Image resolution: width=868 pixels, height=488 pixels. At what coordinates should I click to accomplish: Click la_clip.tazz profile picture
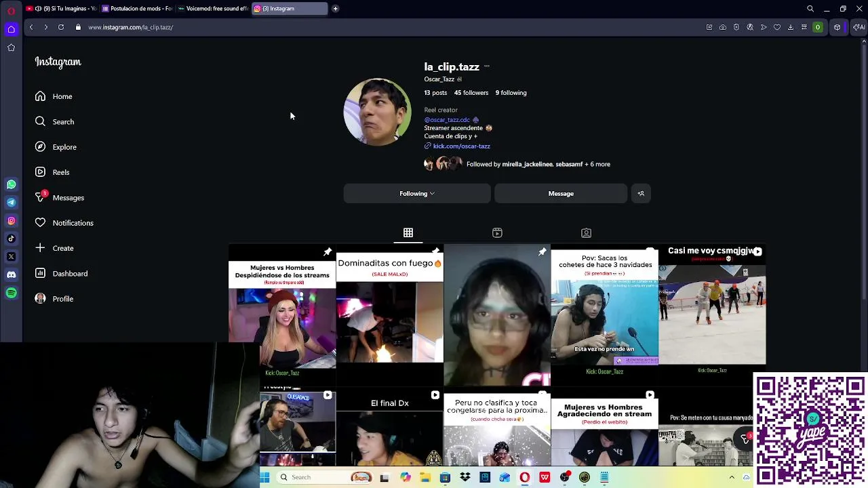[377, 112]
